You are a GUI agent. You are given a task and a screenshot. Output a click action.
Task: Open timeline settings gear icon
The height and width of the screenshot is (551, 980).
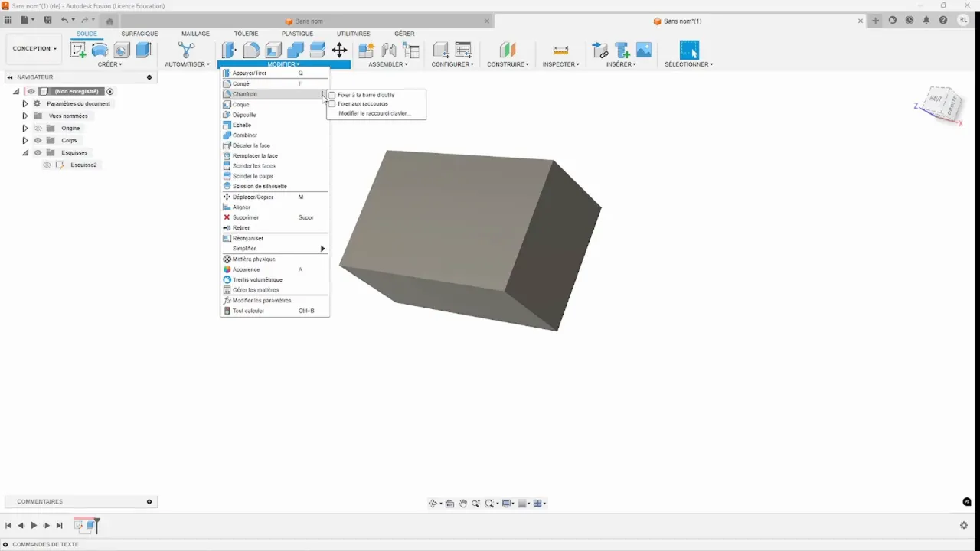[964, 525]
